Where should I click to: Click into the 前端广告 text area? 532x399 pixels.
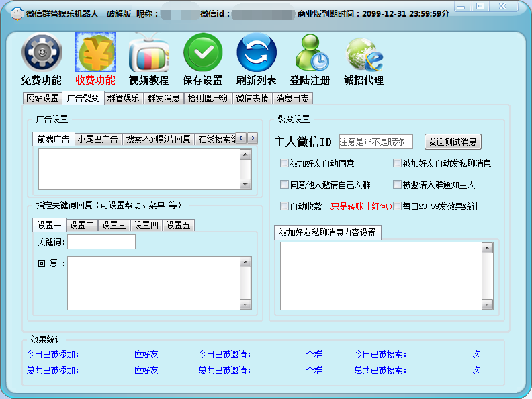point(140,169)
